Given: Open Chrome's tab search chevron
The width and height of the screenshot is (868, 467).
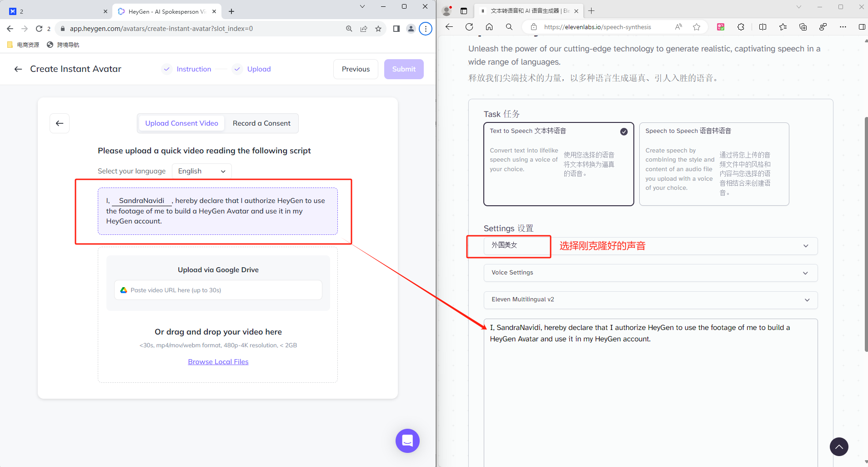Looking at the screenshot, I should click(x=362, y=6).
